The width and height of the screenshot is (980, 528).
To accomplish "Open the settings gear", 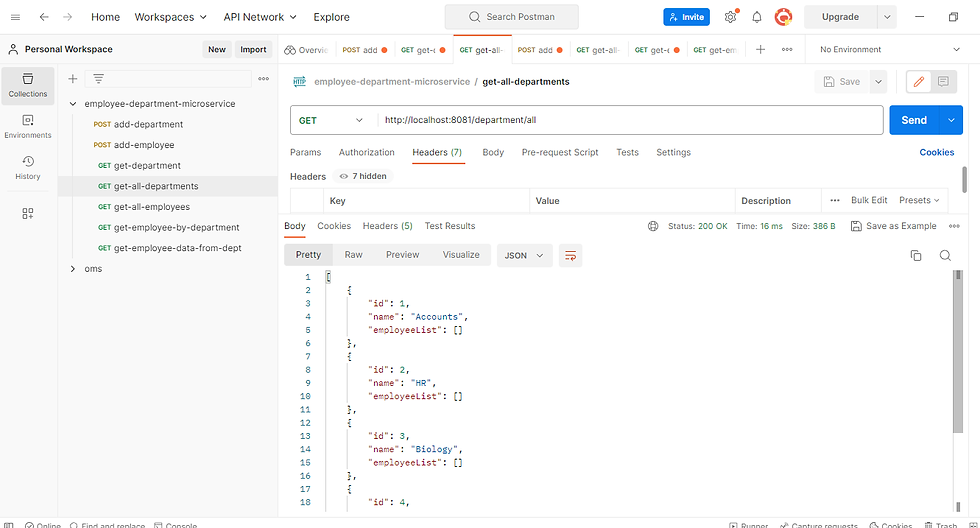I will 730,17.
